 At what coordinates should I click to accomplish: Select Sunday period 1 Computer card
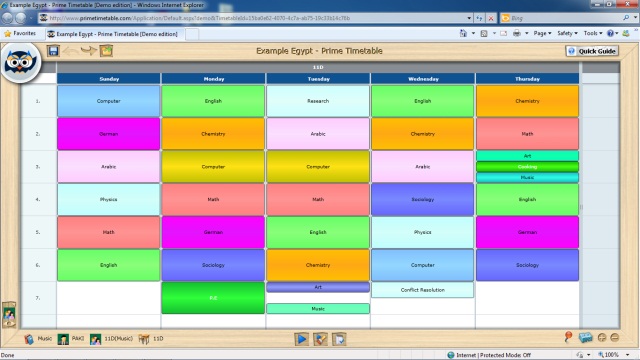pyautogui.click(x=109, y=101)
